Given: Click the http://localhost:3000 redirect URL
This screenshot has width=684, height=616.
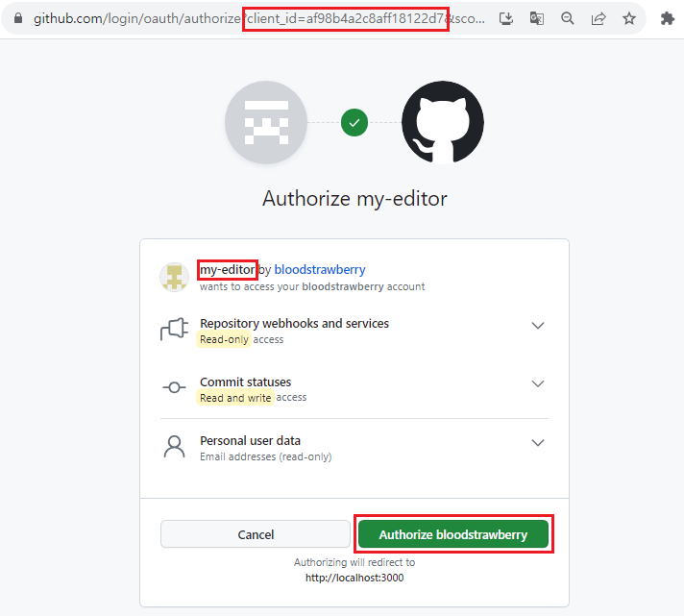Looking at the screenshot, I should coord(354,578).
